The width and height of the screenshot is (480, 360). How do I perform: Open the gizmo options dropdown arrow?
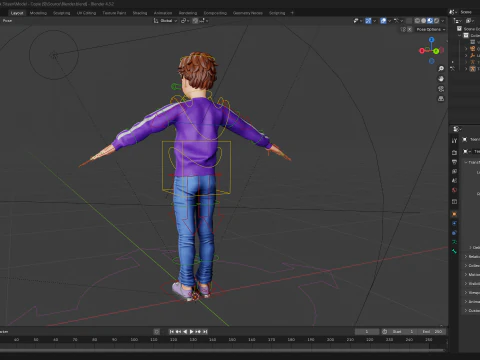(x=374, y=21)
